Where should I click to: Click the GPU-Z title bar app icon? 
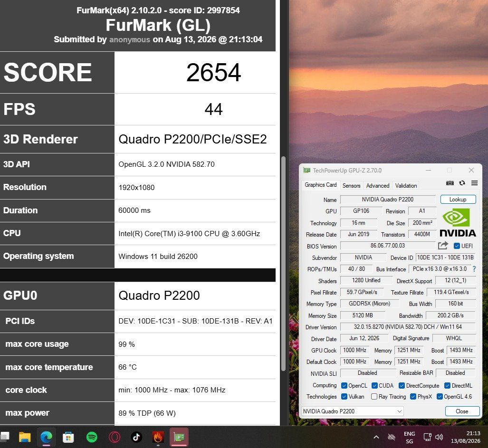tap(307, 170)
